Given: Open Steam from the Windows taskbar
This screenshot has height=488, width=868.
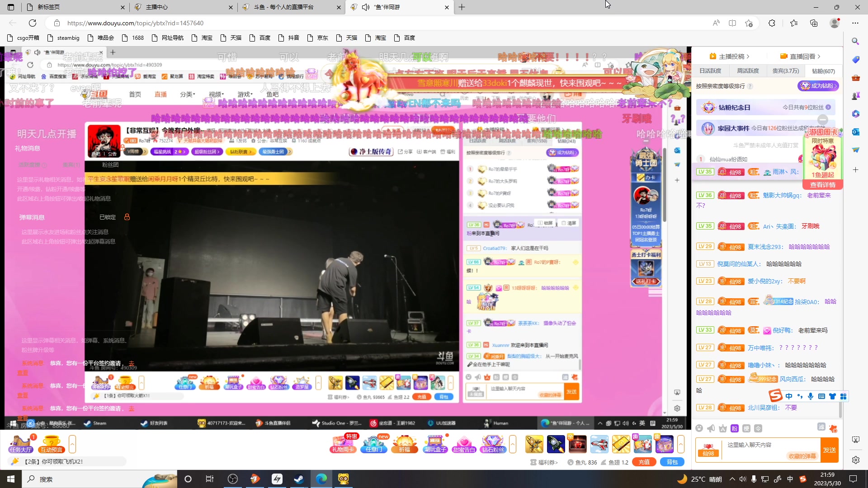Looking at the screenshot, I should click(x=299, y=479).
